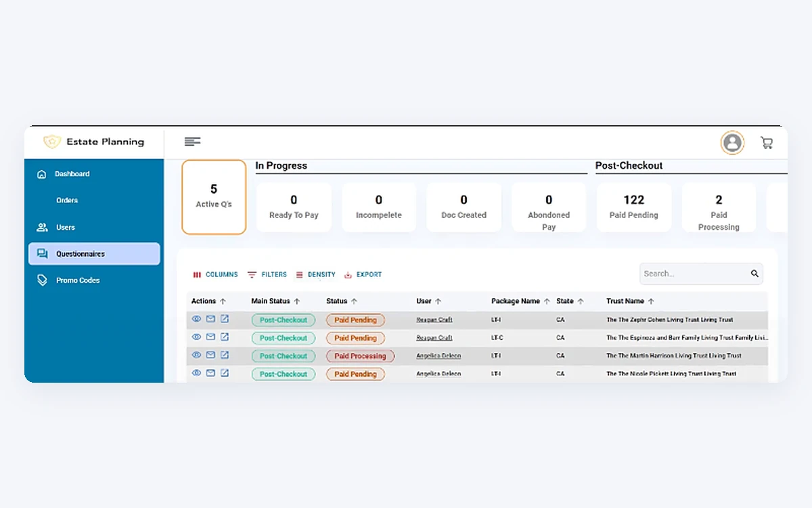Viewport: 812px width, 508px height.
Task: Click "The The Nicole Pickett Living Trust" cell
Action: 671,374
